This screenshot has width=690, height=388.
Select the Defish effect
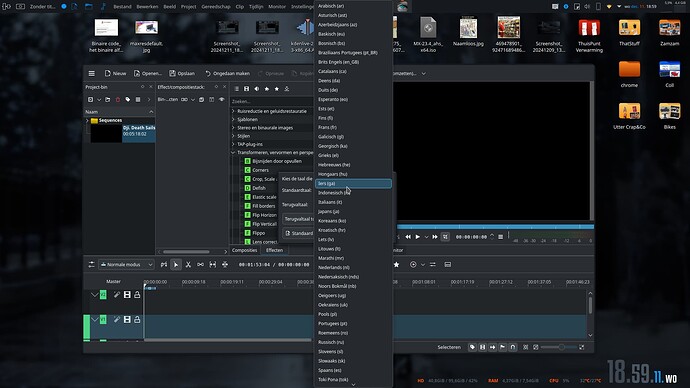[x=259, y=188]
